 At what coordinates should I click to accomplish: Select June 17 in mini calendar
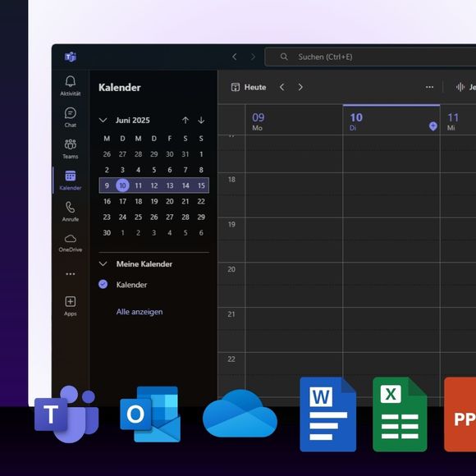122,201
